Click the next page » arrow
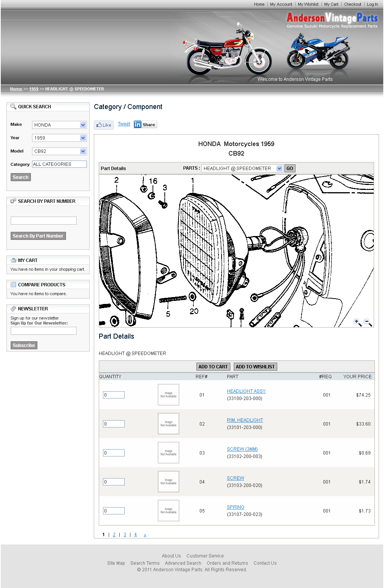This screenshot has height=588, width=384. click(145, 535)
